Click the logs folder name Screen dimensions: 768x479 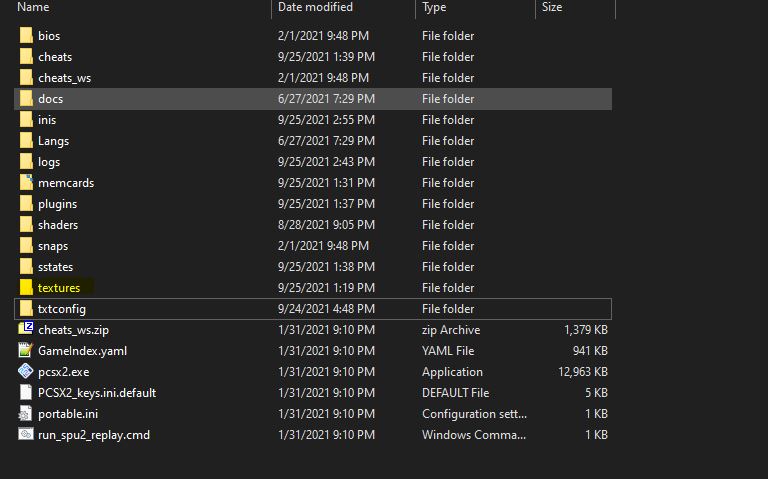[x=49, y=162]
